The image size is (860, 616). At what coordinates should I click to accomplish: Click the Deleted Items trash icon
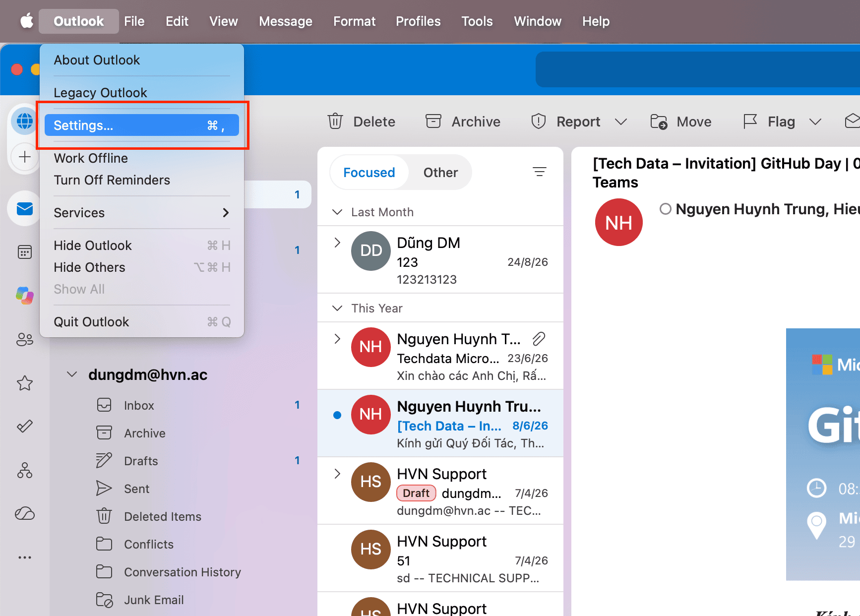click(x=104, y=516)
